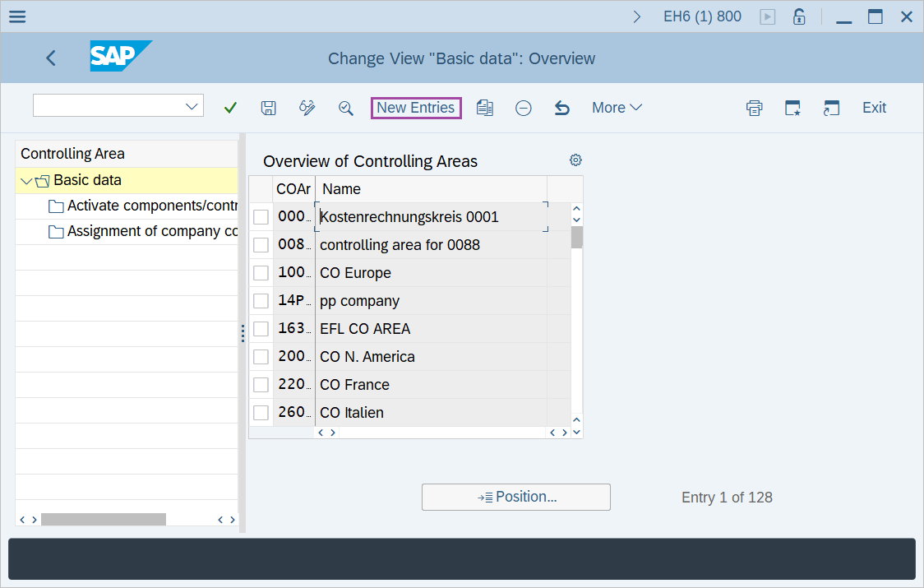This screenshot has width=924, height=588.
Task: Click the New Entries button
Action: pyautogui.click(x=416, y=108)
